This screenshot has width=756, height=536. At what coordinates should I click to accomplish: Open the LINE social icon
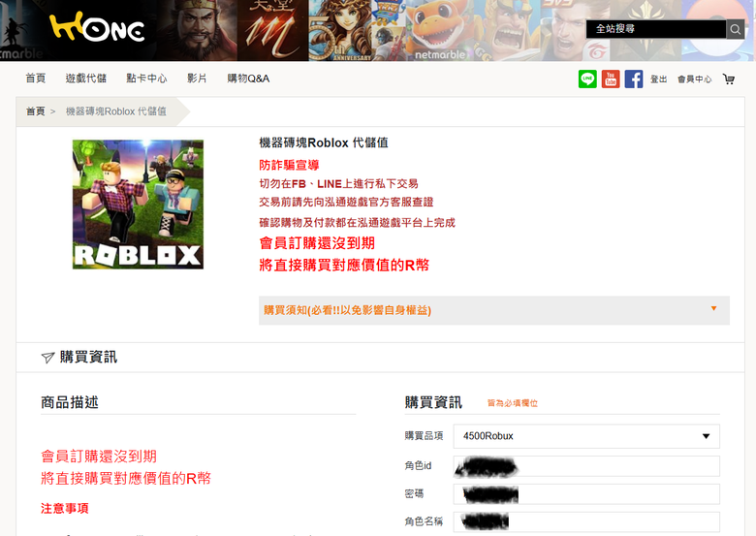[x=587, y=79]
